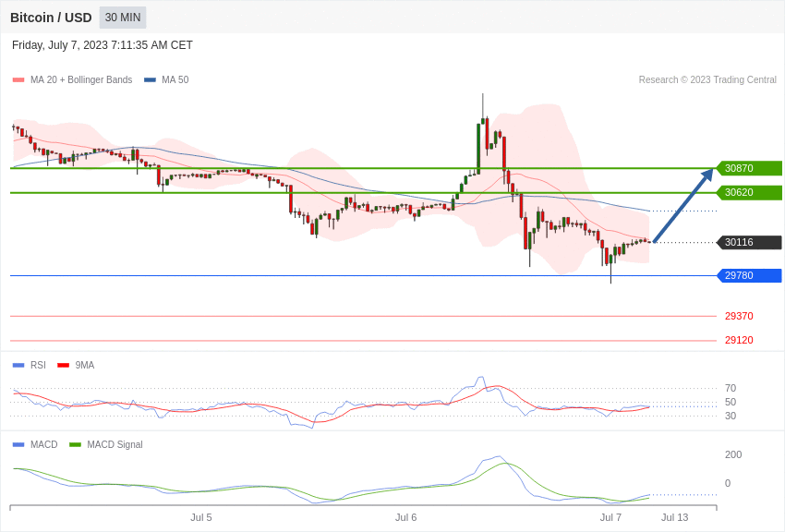The height and width of the screenshot is (532, 785).
Task: Click the Research © 2023 Trading Central credit
Action: point(707,79)
